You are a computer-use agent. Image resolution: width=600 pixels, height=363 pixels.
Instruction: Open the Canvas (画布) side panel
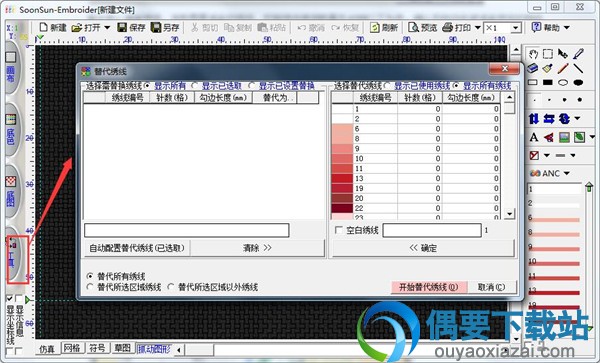[11, 68]
